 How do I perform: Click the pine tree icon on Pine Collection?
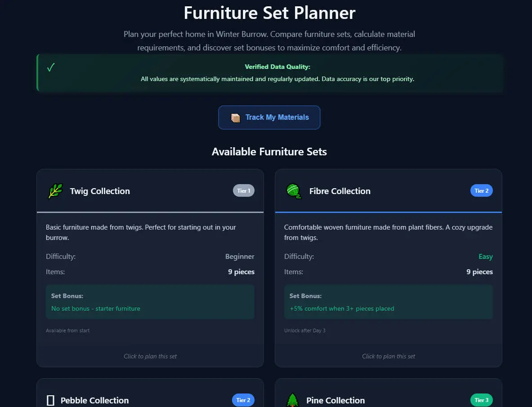[x=292, y=400]
